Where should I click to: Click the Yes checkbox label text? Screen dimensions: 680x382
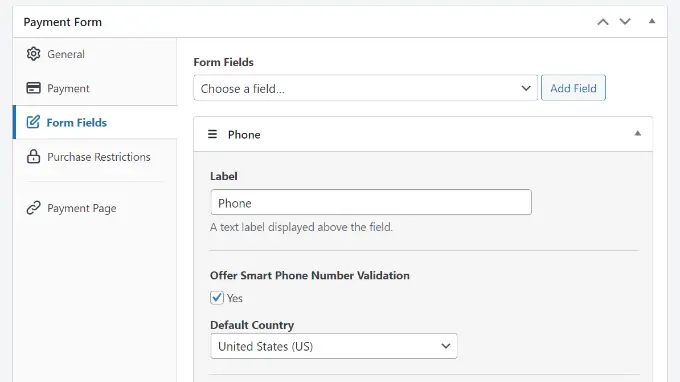click(x=235, y=298)
